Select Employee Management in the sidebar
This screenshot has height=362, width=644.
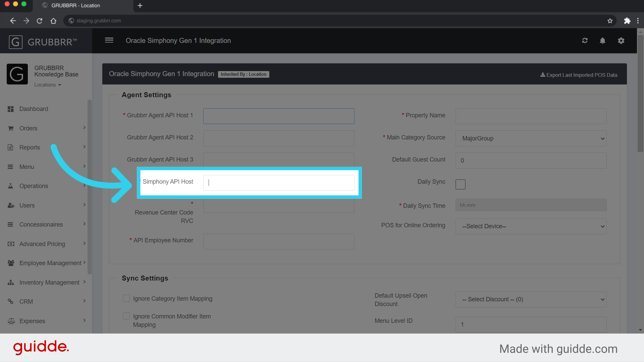(x=50, y=263)
